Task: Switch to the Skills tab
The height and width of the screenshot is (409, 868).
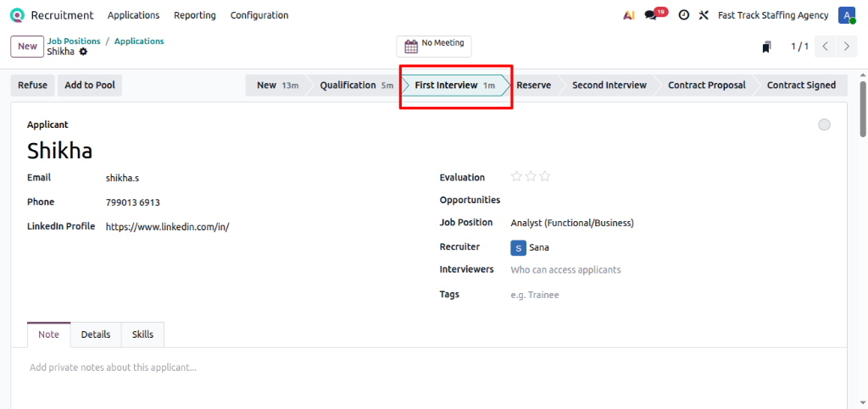Action: pyautogui.click(x=142, y=334)
